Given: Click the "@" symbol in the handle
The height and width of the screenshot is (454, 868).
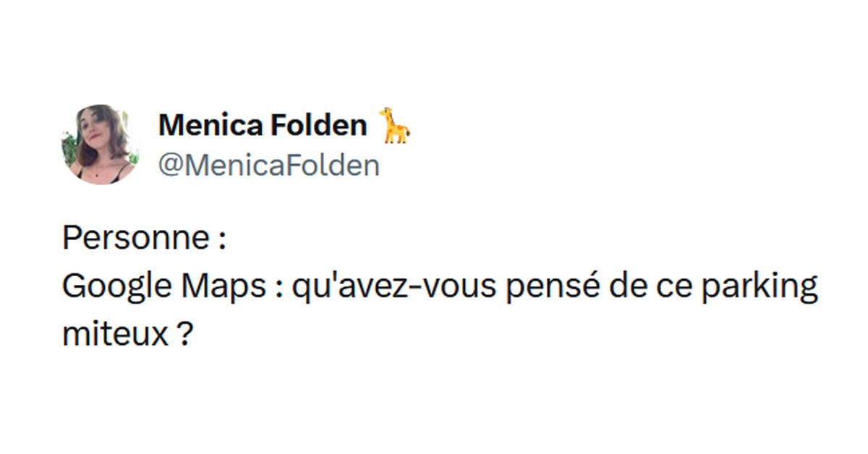Looking at the screenshot, I should point(168,166).
